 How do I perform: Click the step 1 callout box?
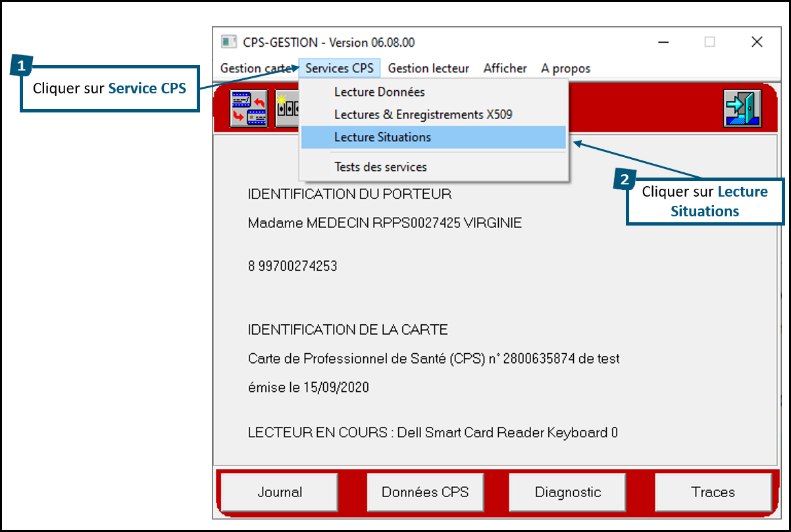(x=109, y=88)
